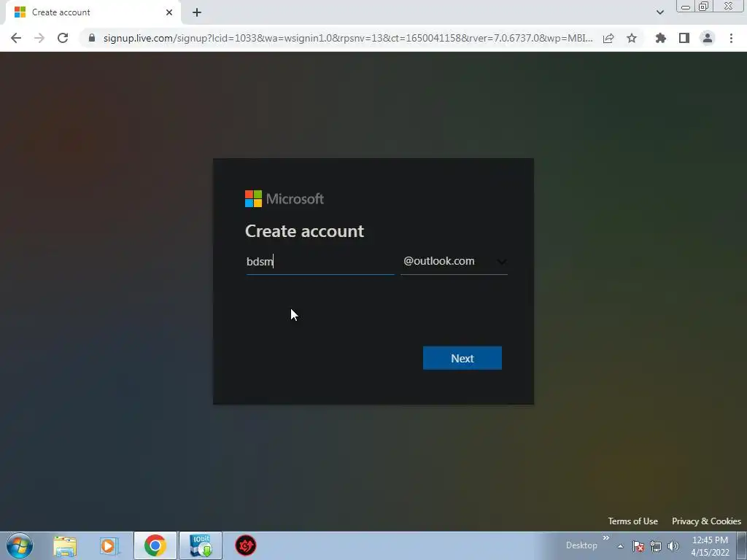Click the Desktop toolbar label
This screenshot has width=747, height=560.
581,545
